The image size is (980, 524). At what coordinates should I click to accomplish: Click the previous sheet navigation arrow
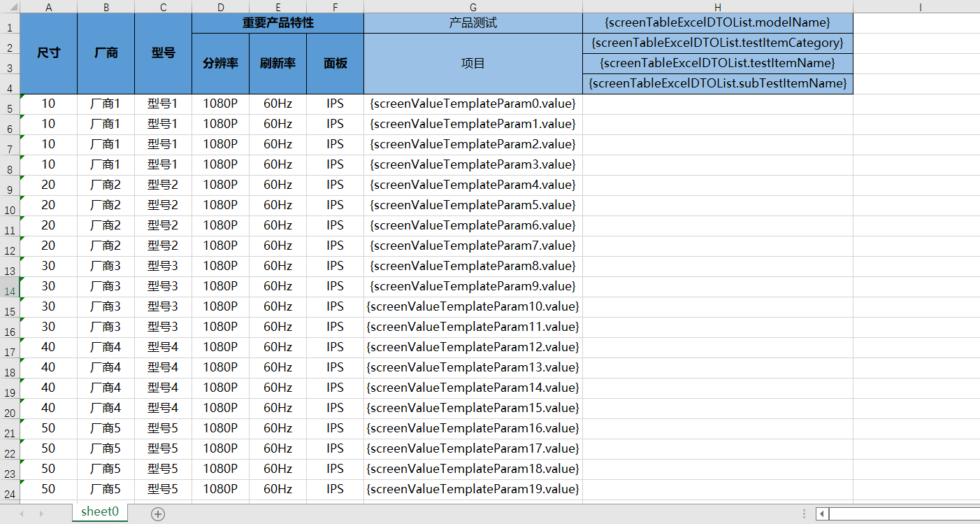tap(22, 514)
